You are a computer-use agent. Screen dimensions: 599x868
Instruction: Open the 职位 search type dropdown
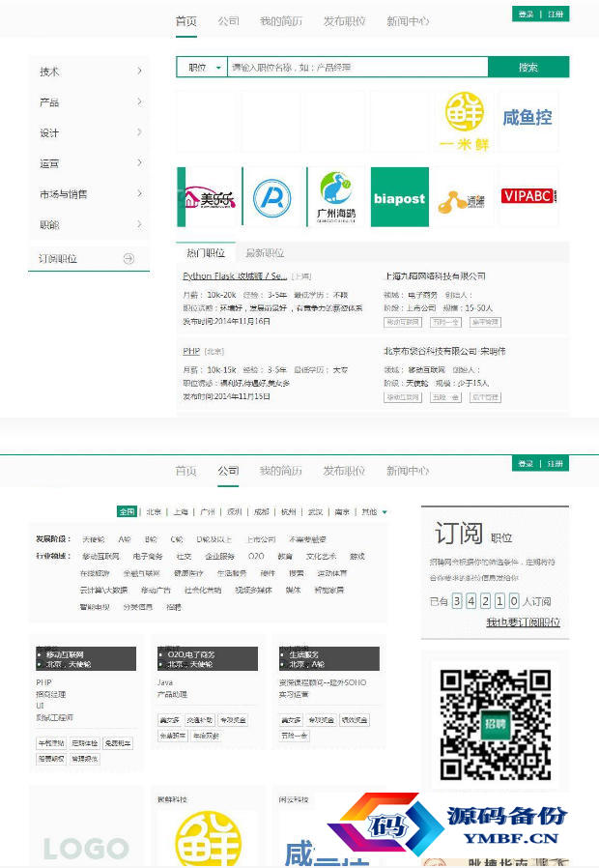click(202, 68)
